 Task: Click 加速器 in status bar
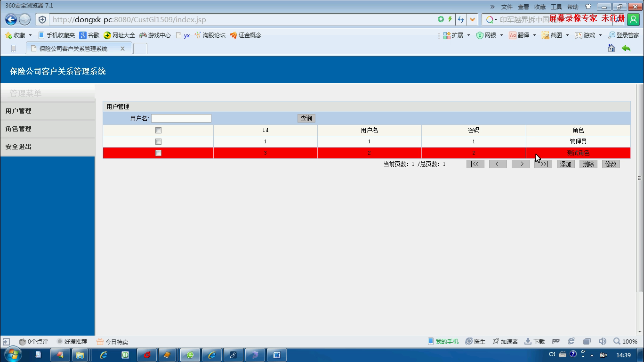(x=505, y=341)
